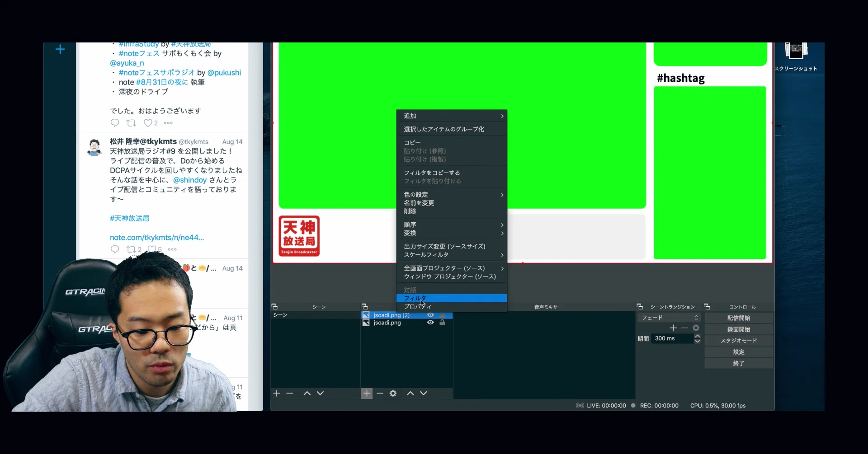Choose 削除 in the context menu
The image size is (868, 454).
(x=452, y=211)
